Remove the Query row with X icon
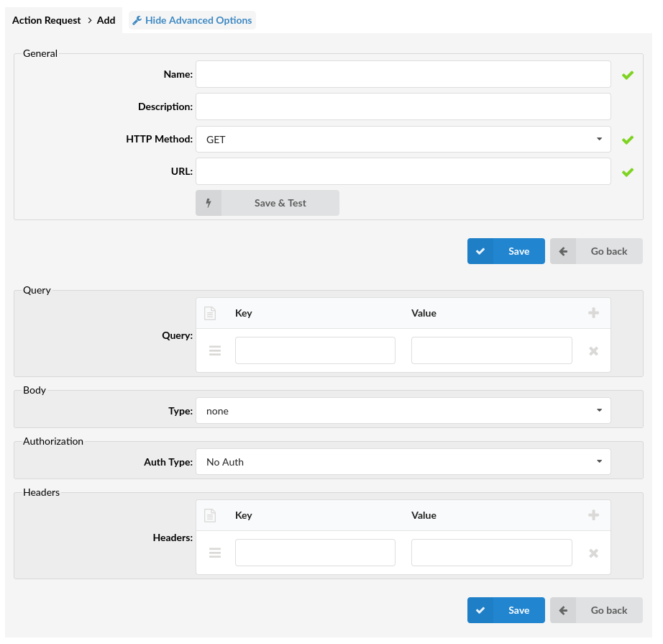The image size is (663, 644). point(593,351)
